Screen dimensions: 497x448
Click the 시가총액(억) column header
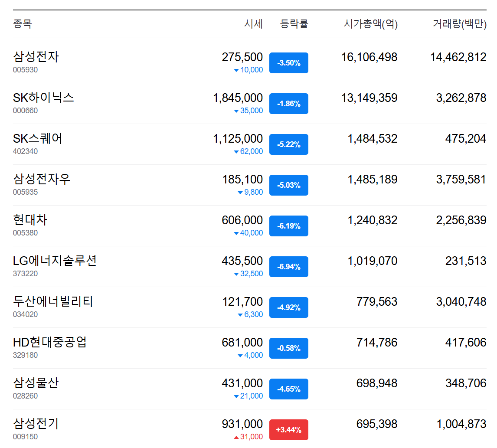pyautogui.click(x=371, y=24)
